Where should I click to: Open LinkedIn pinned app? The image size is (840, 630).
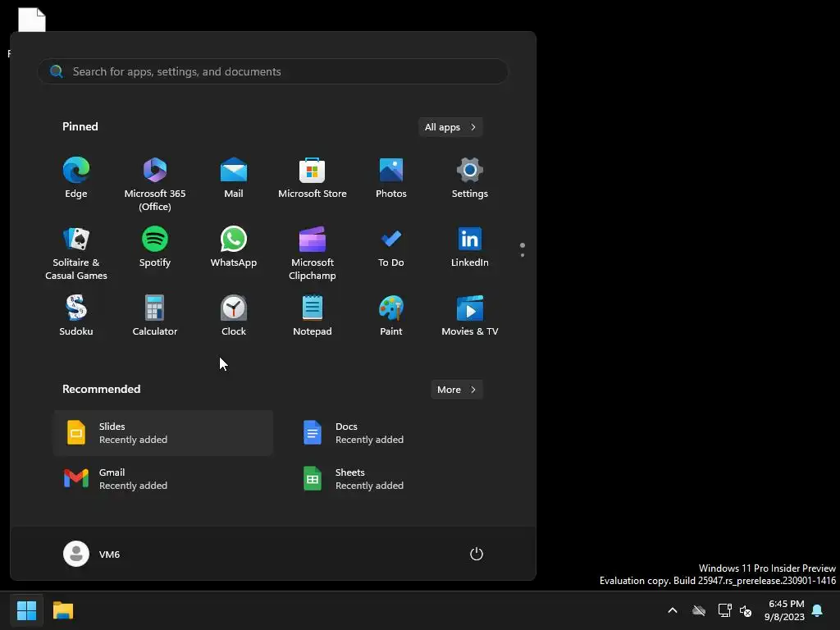(x=470, y=247)
